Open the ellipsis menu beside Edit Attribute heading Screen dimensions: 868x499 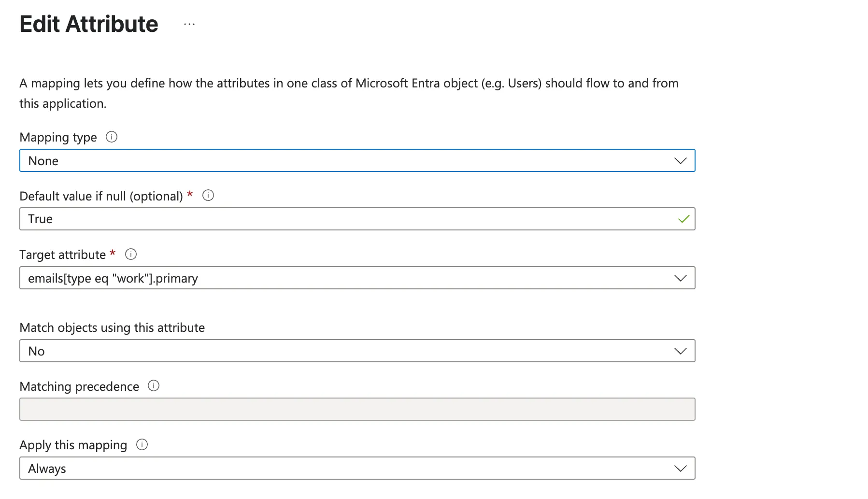(189, 24)
